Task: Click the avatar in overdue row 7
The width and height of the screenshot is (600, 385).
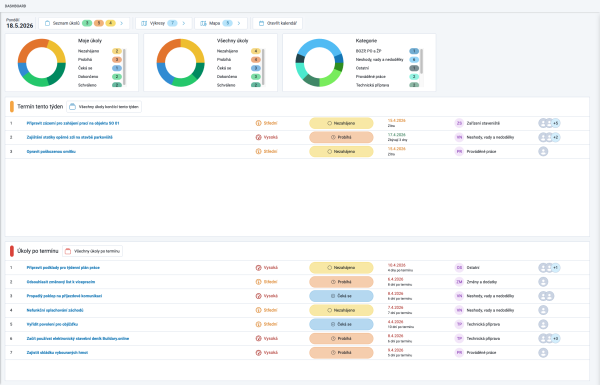Action: point(543,352)
